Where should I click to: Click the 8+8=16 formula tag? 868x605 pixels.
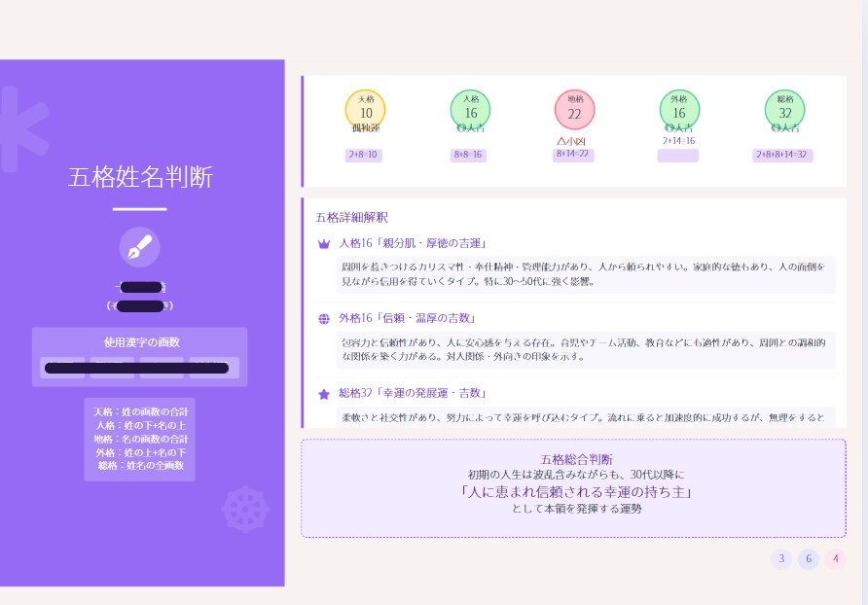tap(468, 155)
